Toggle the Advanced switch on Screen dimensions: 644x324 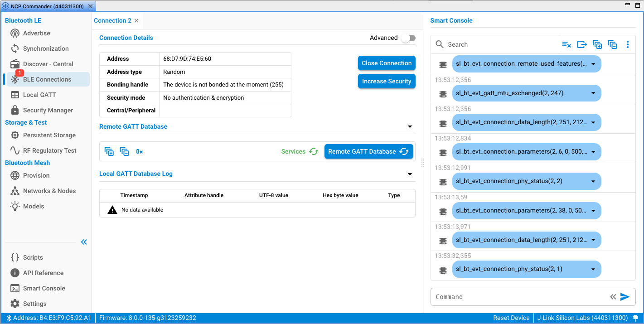click(408, 38)
